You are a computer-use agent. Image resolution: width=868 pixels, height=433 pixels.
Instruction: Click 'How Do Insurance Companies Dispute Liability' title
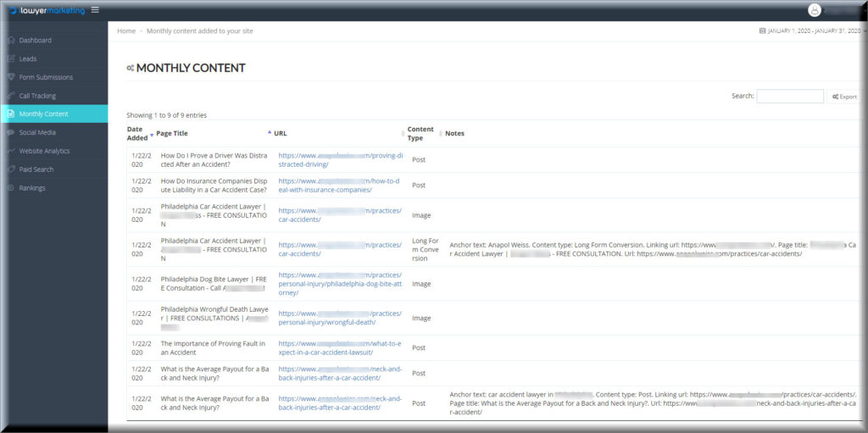coord(214,186)
